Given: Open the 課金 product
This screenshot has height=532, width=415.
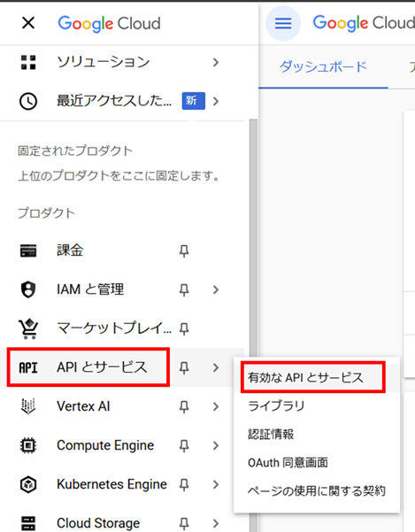Looking at the screenshot, I should [70, 251].
